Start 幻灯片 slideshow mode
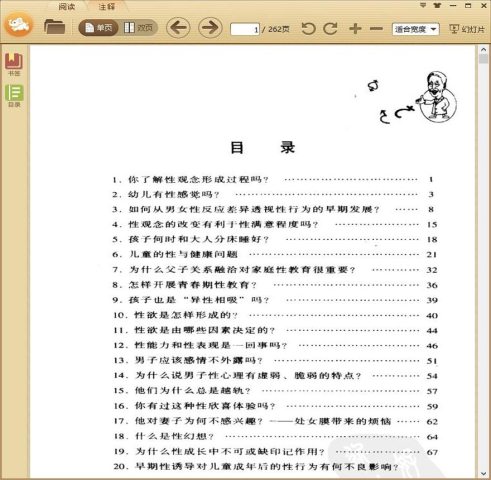The image size is (491, 480). point(467,29)
